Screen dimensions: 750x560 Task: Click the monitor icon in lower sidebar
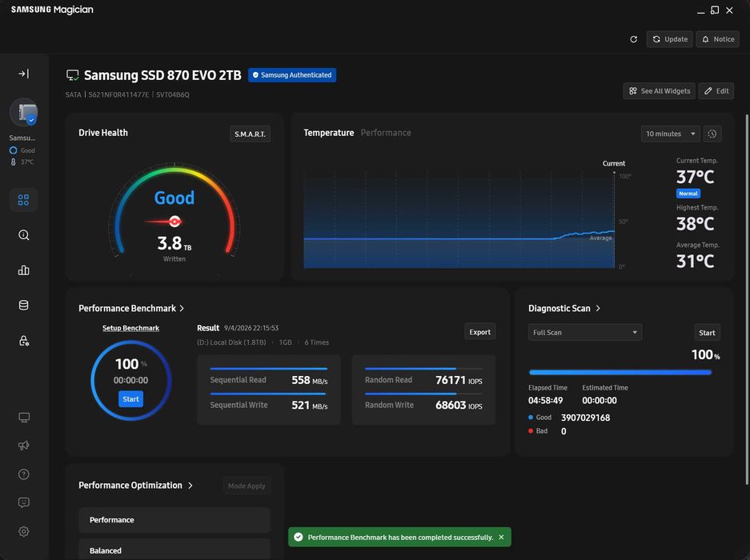click(23, 418)
